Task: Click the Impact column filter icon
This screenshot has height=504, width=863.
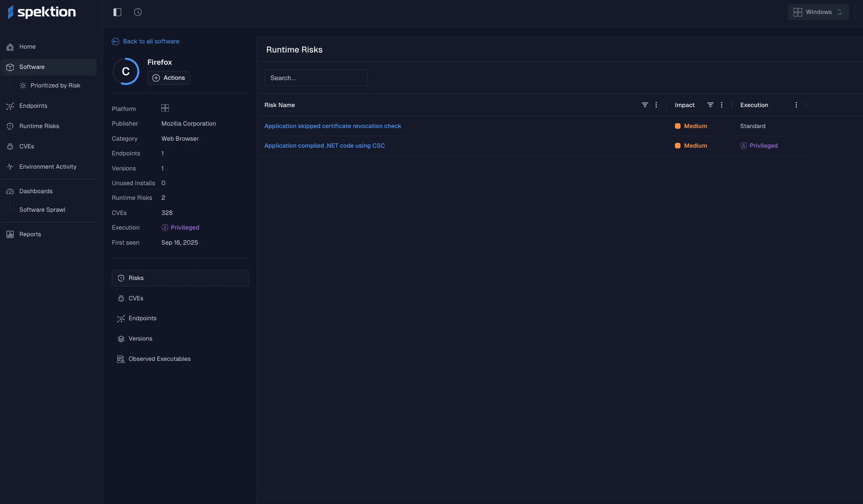Action: tap(710, 105)
